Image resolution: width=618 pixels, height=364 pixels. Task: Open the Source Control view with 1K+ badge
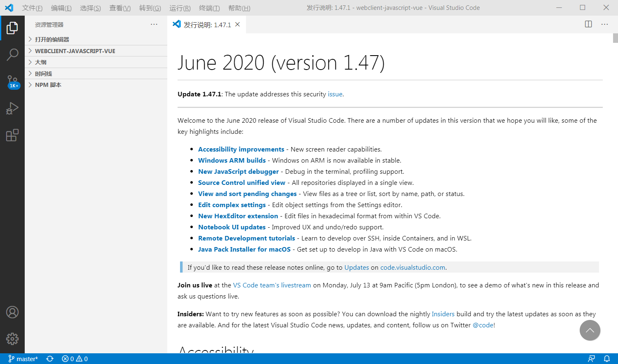pos(12,82)
